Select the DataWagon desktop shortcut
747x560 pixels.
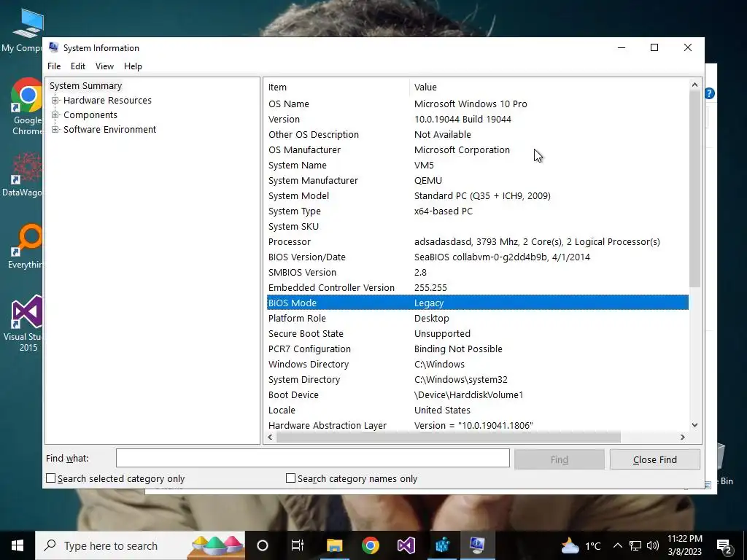(x=24, y=174)
